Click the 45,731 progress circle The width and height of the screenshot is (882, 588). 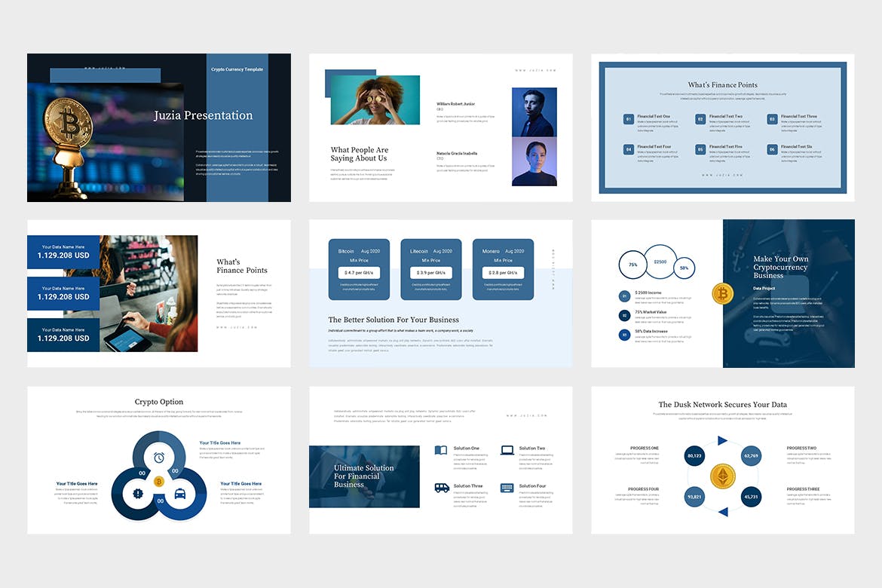[x=751, y=497]
